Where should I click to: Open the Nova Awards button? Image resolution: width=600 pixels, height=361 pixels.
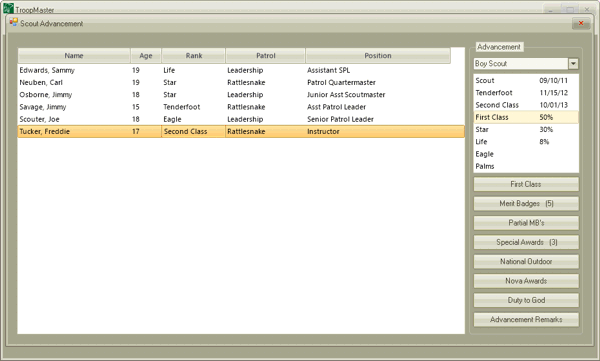526,281
